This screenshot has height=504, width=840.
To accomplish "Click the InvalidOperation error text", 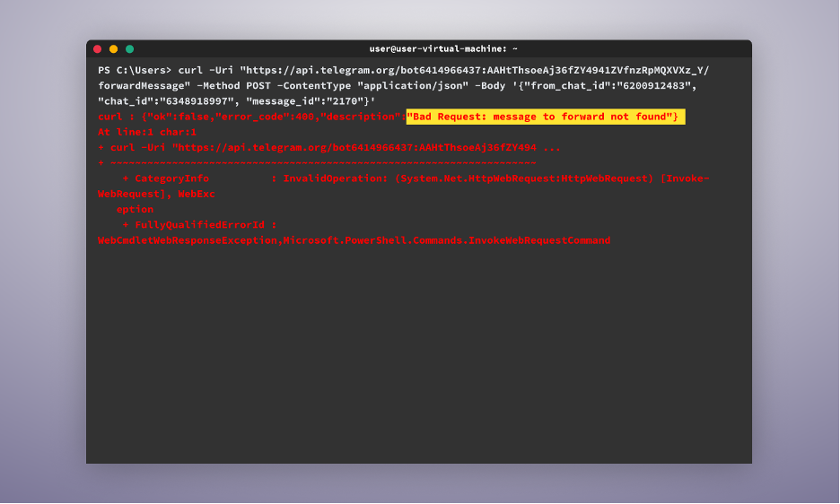I will 332,178.
